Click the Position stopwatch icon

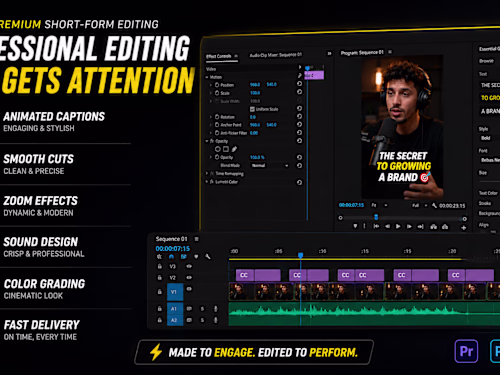coord(217,85)
